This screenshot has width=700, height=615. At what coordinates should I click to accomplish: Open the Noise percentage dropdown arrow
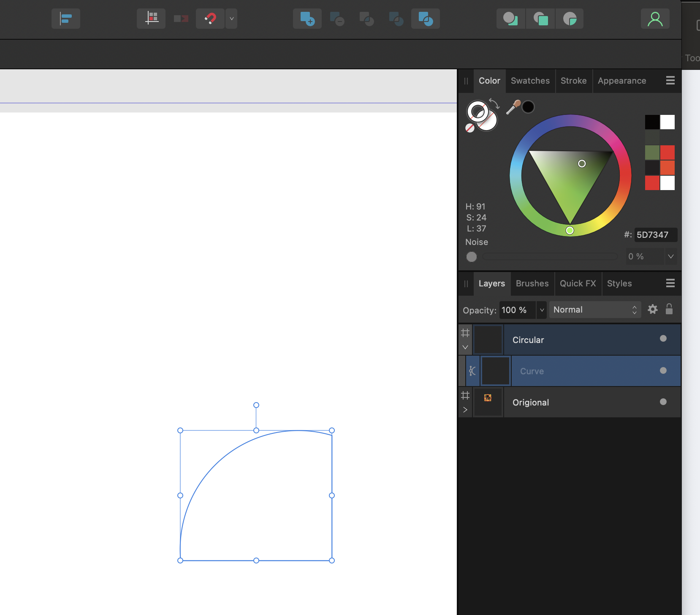[x=671, y=256]
